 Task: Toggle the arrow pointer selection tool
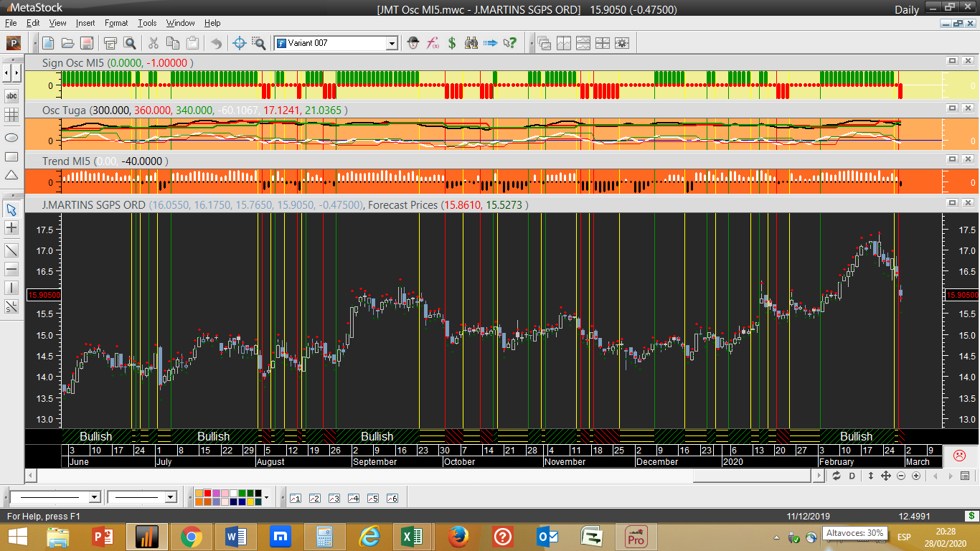tap(11, 209)
